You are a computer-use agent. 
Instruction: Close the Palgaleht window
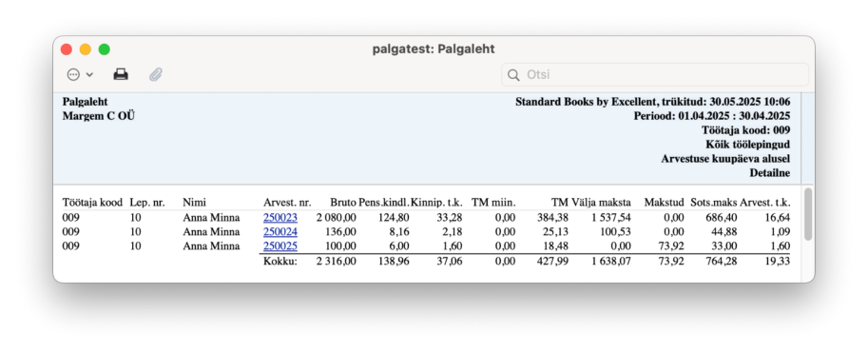click(x=67, y=49)
